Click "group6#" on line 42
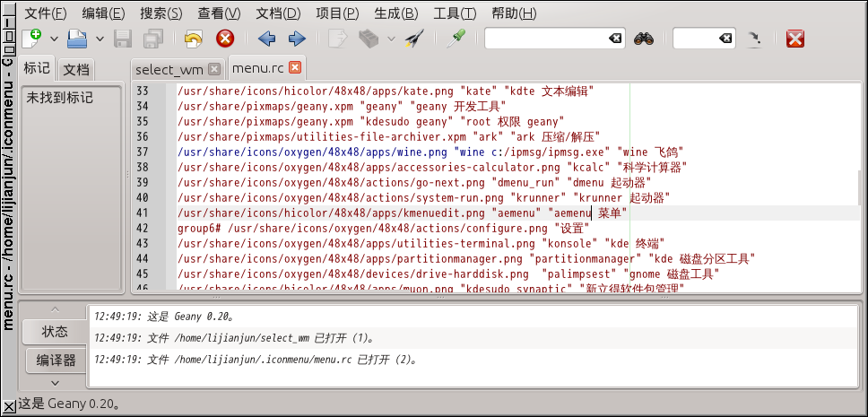This screenshot has height=417, width=868. pos(200,228)
